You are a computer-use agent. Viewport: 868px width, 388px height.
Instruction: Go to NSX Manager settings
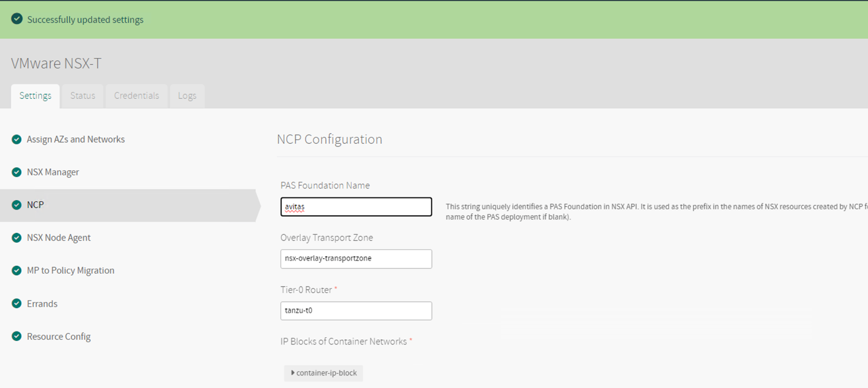(x=53, y=172)
